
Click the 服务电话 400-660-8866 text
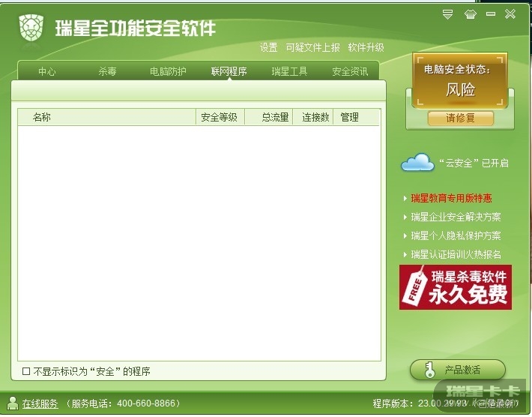click(x=122, y=403)
